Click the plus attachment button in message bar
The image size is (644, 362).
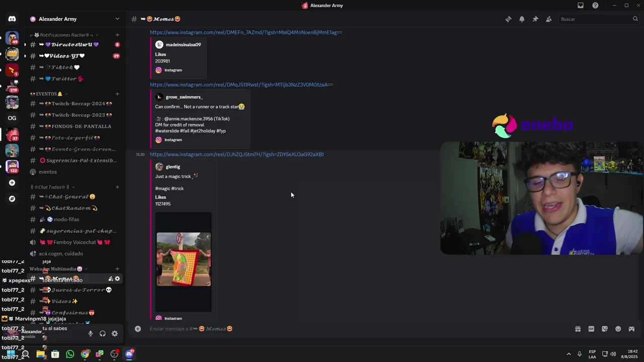pos(137,329)
